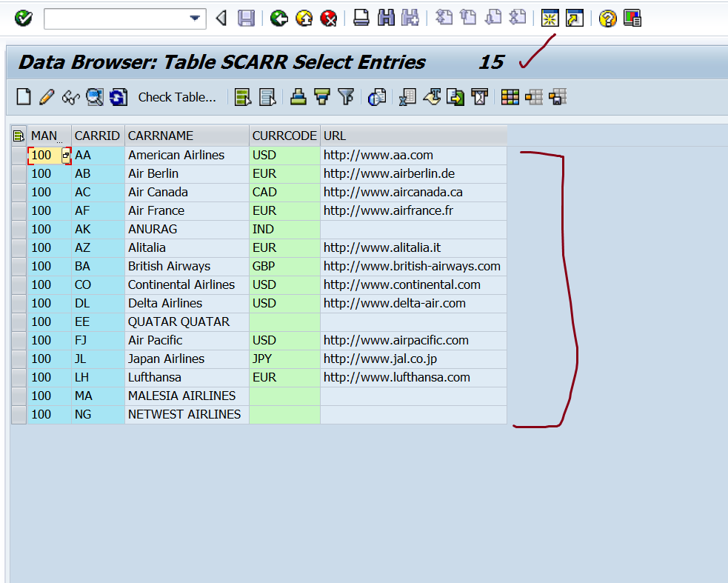Click the Generate Shortcut icon

[x=575, y=19]
